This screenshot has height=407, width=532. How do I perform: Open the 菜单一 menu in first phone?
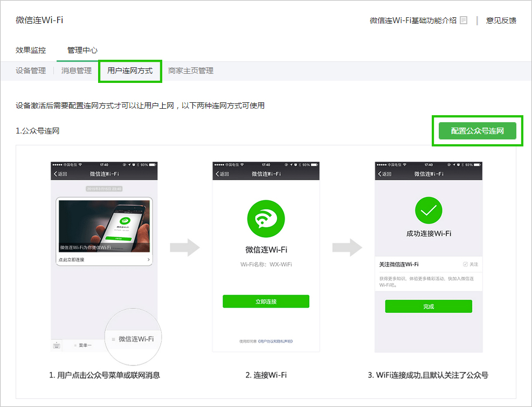[x=84, y=346]
